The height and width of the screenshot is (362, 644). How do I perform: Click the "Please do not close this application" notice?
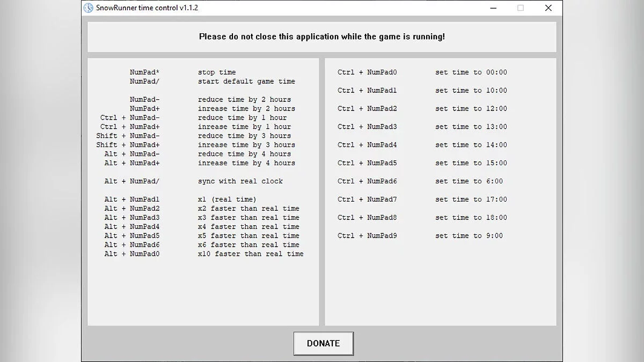[322, 37]
